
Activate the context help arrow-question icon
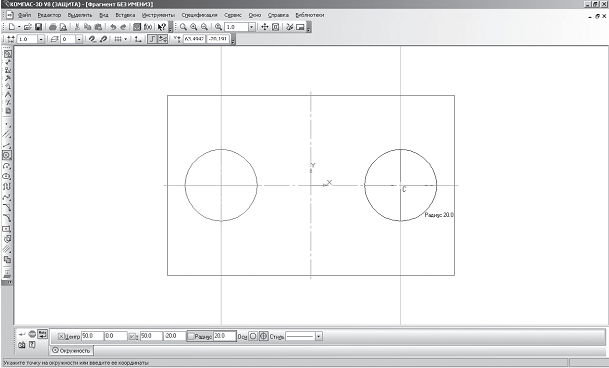(162, 27)
